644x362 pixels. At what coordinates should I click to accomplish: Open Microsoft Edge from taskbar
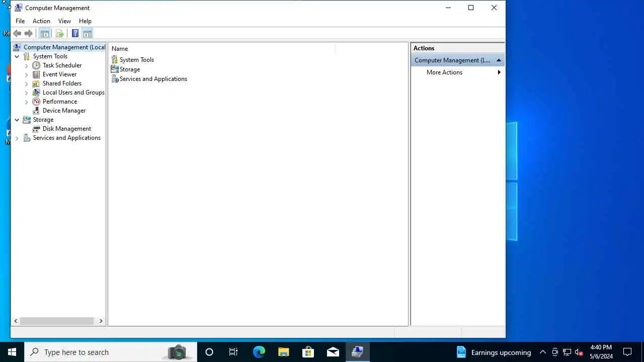pyautogui.click(x=259, y=352)
